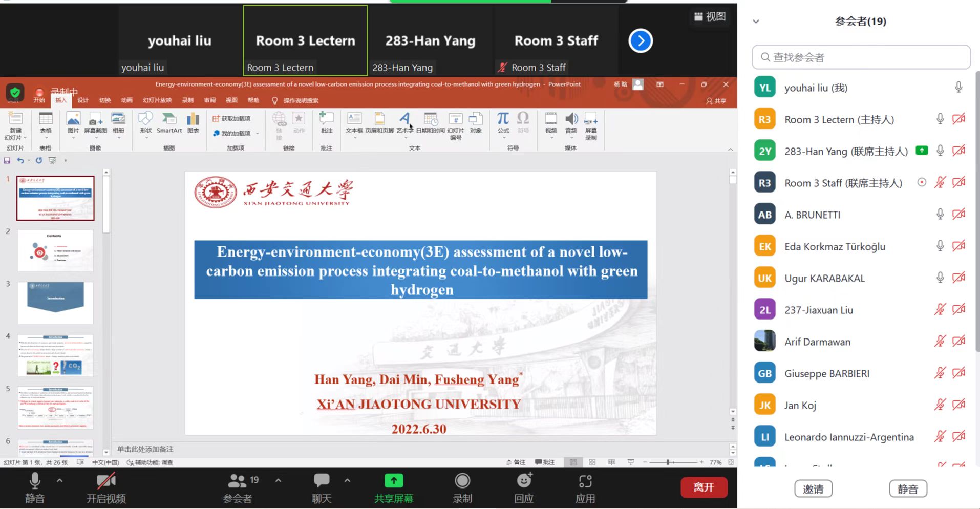
Task: Open the slide show ribbon tab
Action: 157,100
